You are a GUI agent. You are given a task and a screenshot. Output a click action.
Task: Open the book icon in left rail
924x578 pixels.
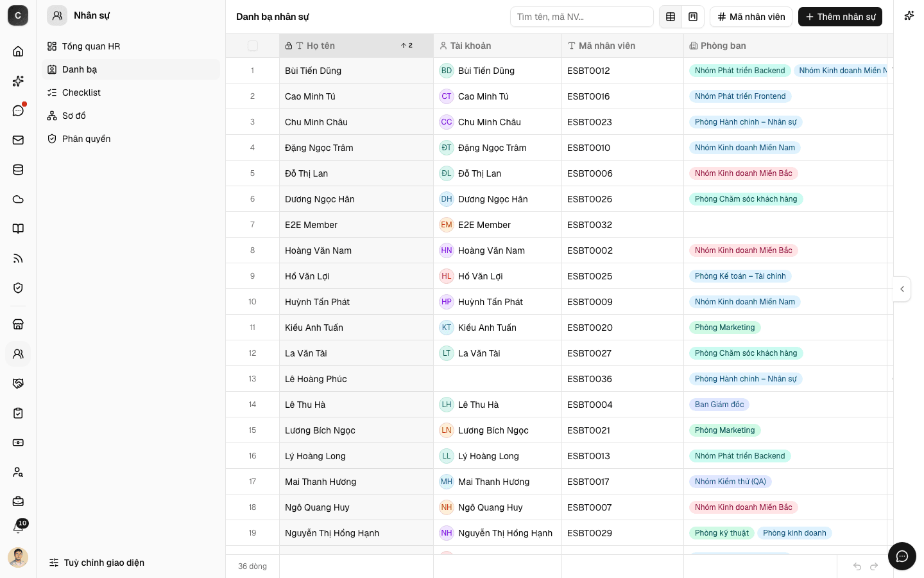click(x=18, y=229)
